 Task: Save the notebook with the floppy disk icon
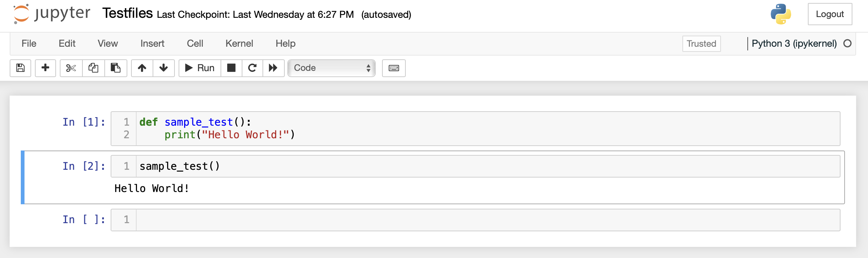pyautogui.click(x=20, y=68)
